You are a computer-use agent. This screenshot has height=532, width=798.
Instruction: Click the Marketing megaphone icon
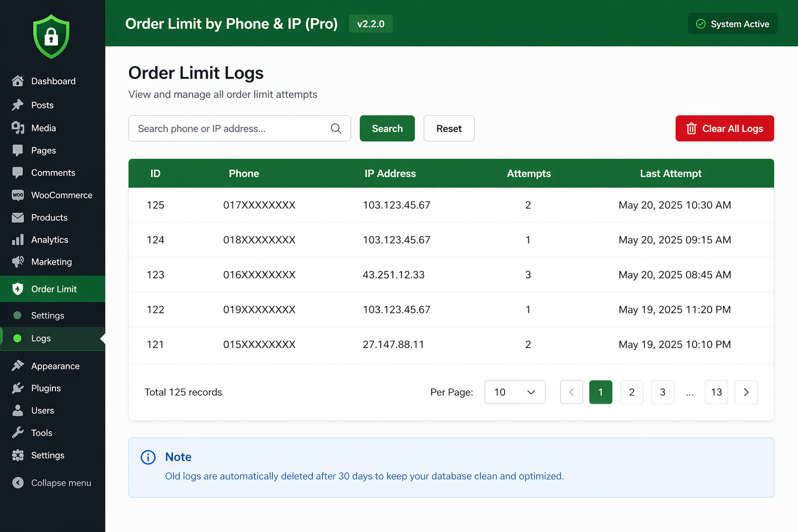(18, 262)
